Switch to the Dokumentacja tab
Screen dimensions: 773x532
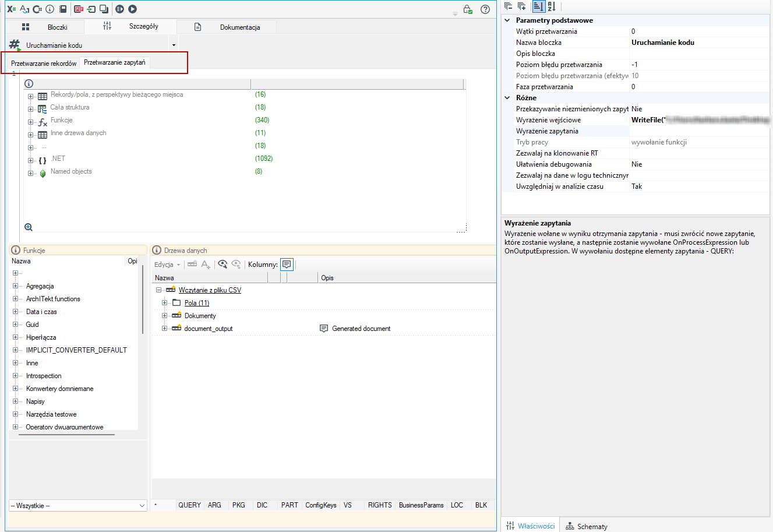[227, 27]
